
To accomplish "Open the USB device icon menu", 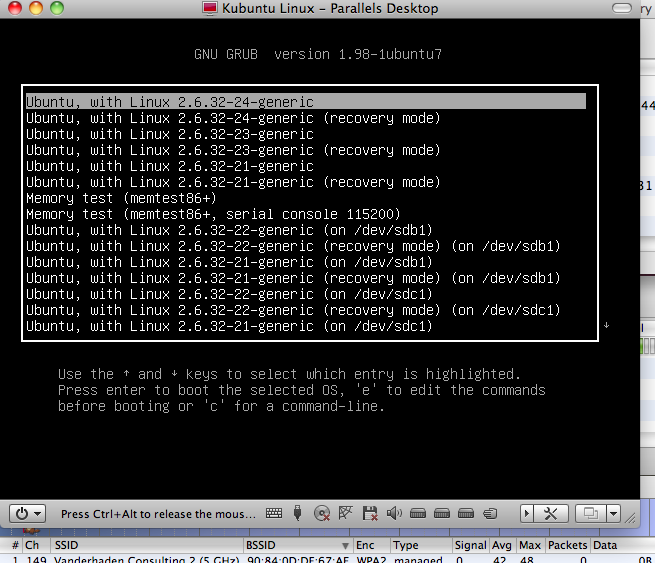I will [298, 514].
